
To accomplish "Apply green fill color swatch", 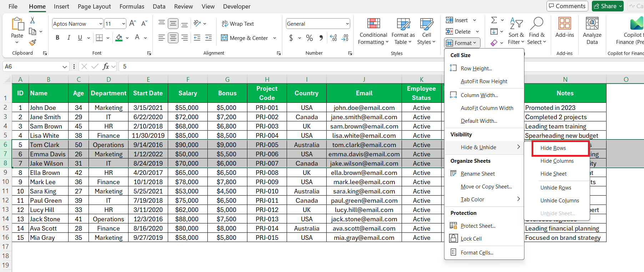I will click(x=119, y=38).
